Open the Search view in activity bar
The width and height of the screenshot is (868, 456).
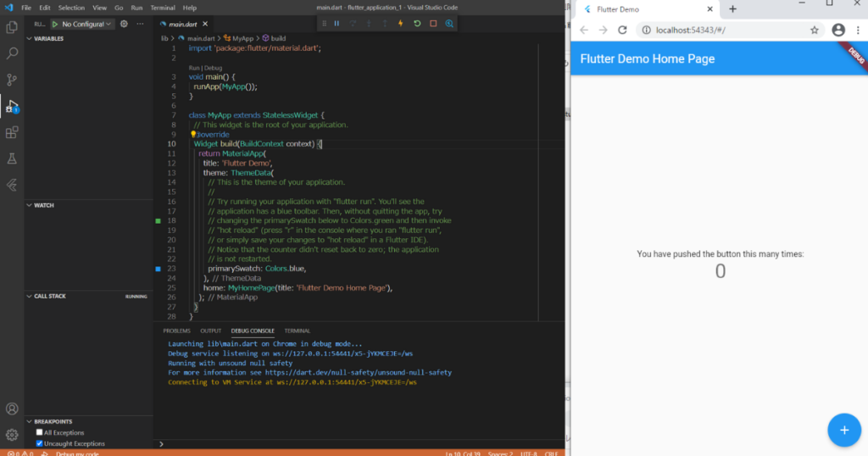pos(12,53)
